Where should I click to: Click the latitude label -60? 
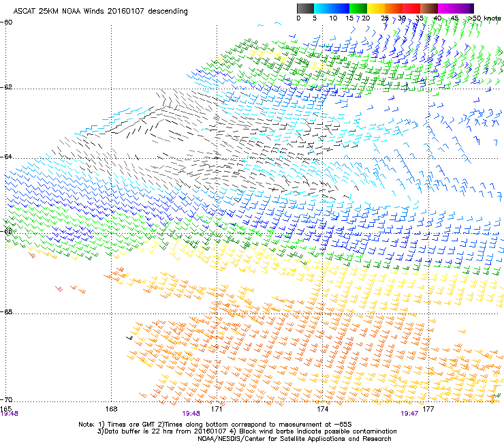(6, 22)
